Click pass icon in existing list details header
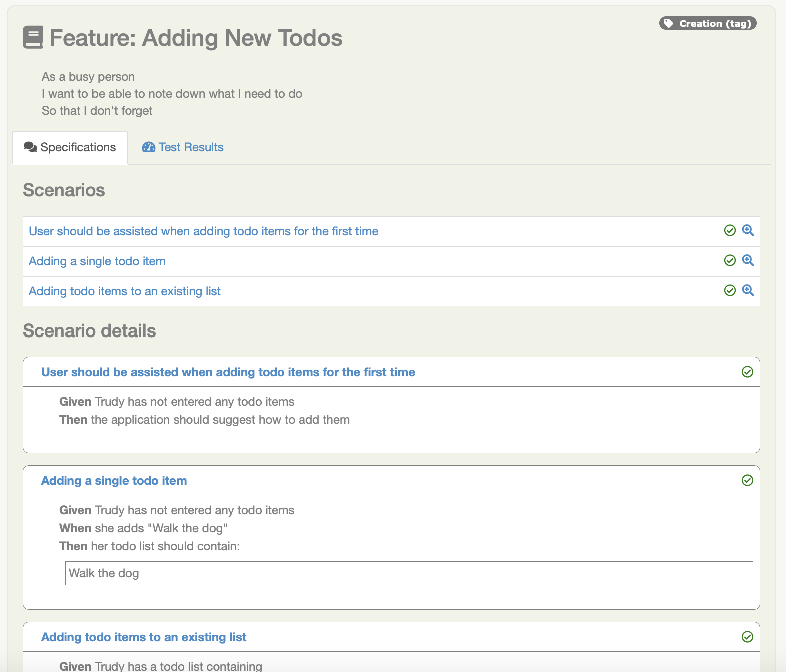 click(x=747, y=637)
